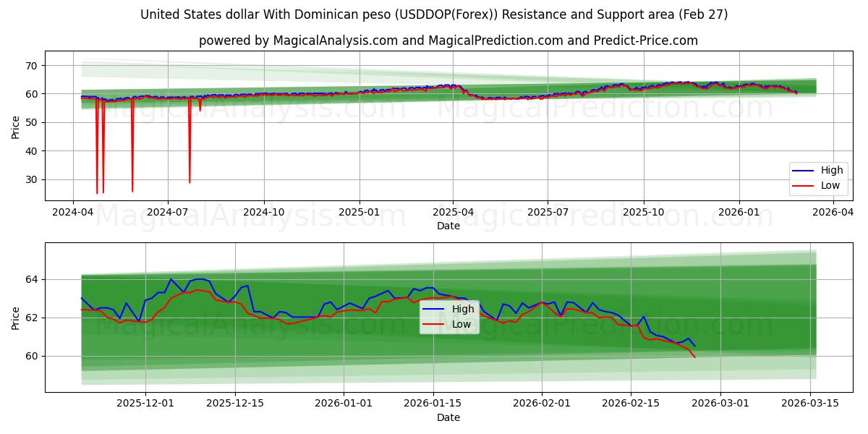Click the '2024-04' x-axis label in the top chart
Image resolution: width=868 pixels, height=434 pixels.
[72, 212]
